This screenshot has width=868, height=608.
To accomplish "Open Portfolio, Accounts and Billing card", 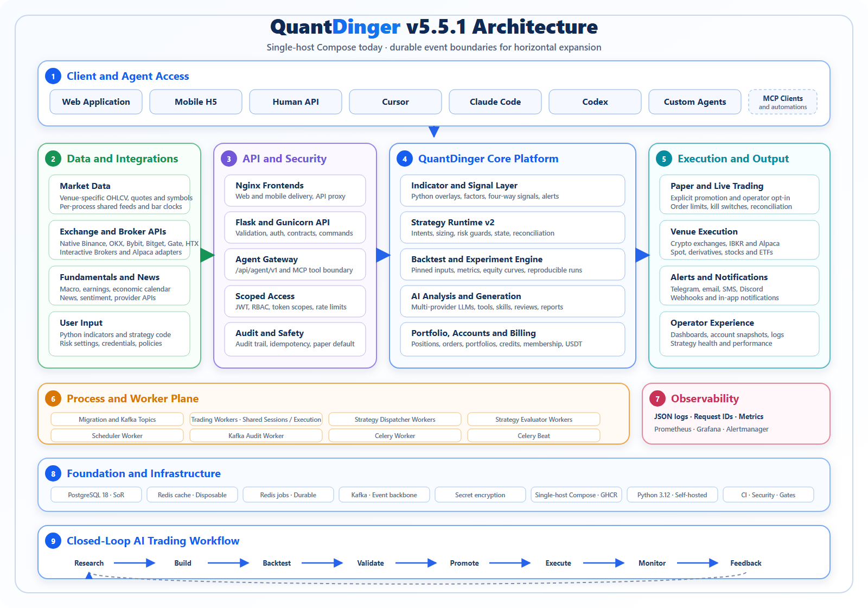I will click(x=513, y=339).
